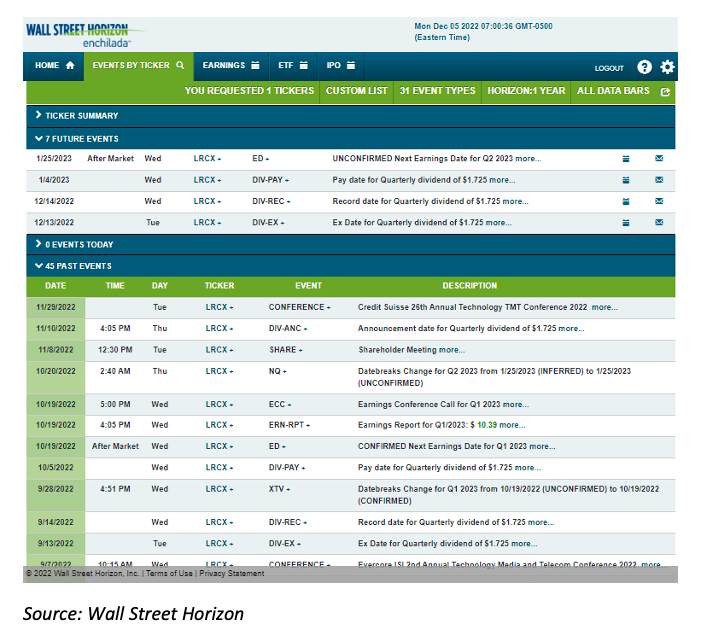Email icon for 12/13/2022 DIV-EX row
726x639 pixels.
659,222
